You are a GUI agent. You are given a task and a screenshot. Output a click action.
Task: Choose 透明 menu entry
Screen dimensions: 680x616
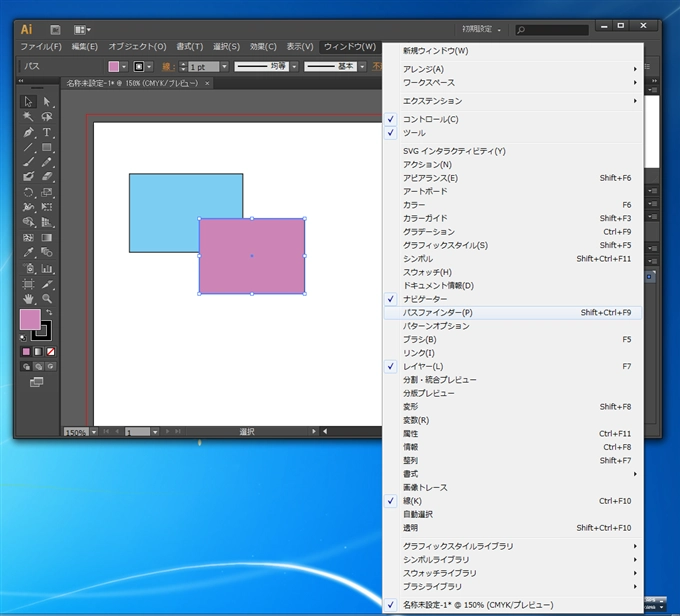click(513, 528)
